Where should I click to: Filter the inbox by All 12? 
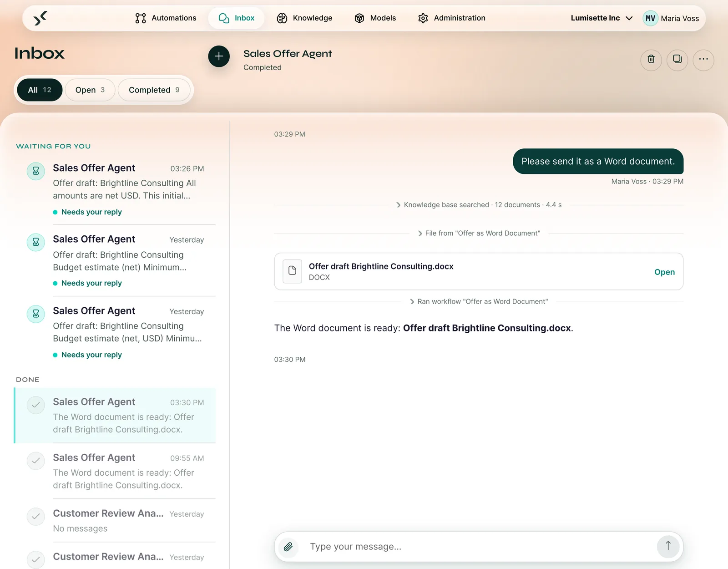40,90
